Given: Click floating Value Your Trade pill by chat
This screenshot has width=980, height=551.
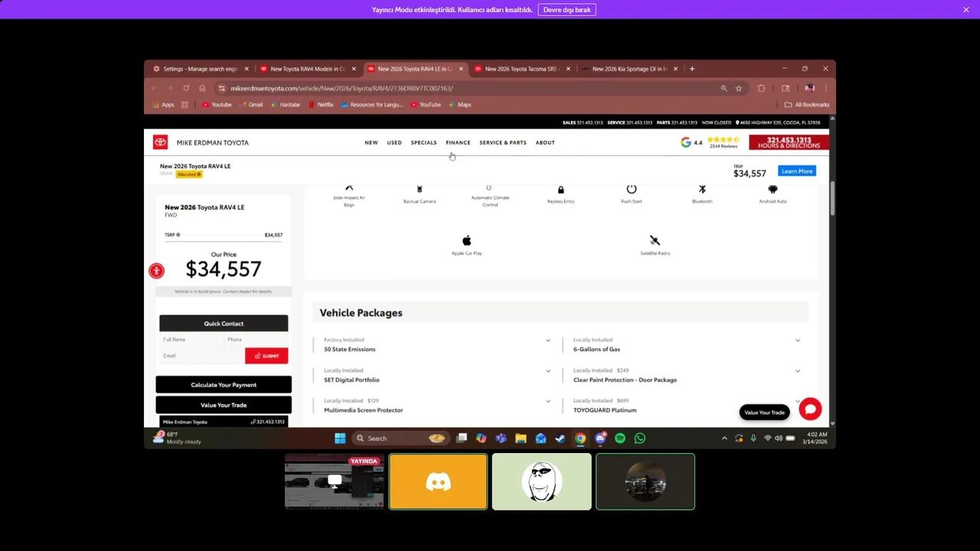Looking at the screenshot, I should point(764,412).
